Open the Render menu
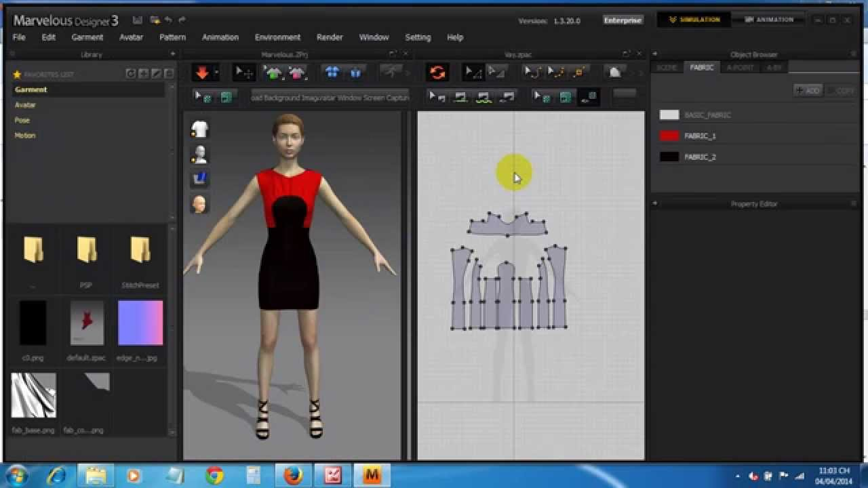868x488 pixels. click(330, 37)
